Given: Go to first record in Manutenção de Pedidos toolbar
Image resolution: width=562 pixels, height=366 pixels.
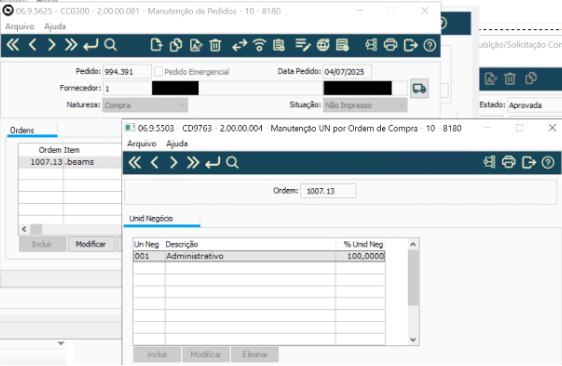Looking at the screenshot, I should coord(13,45).
